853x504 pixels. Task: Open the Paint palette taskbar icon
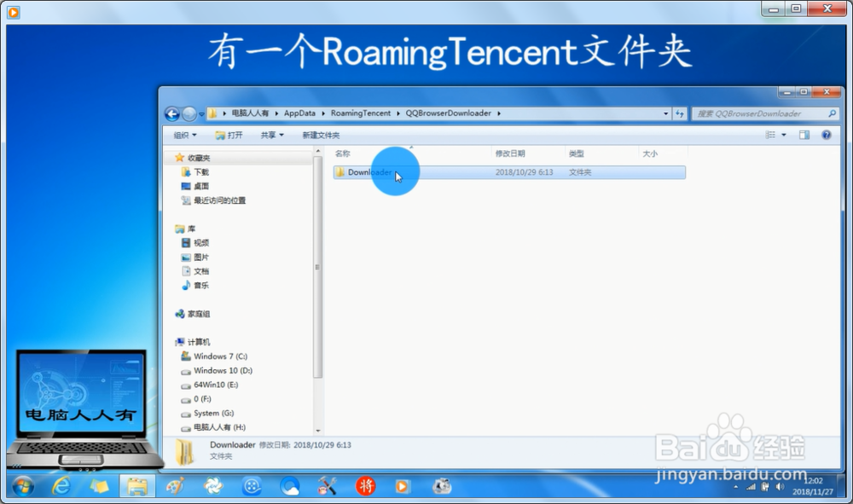[175, 485]
